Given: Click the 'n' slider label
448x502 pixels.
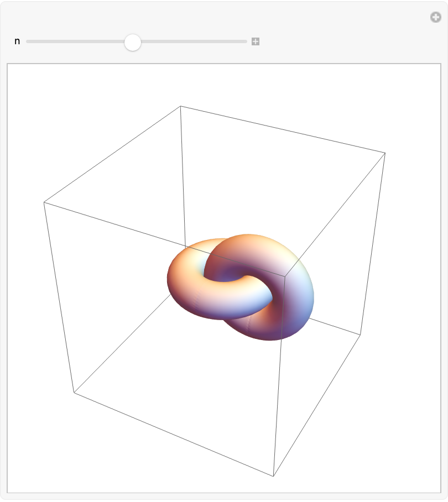Looking at the screenshot, I should pos(17,41).
